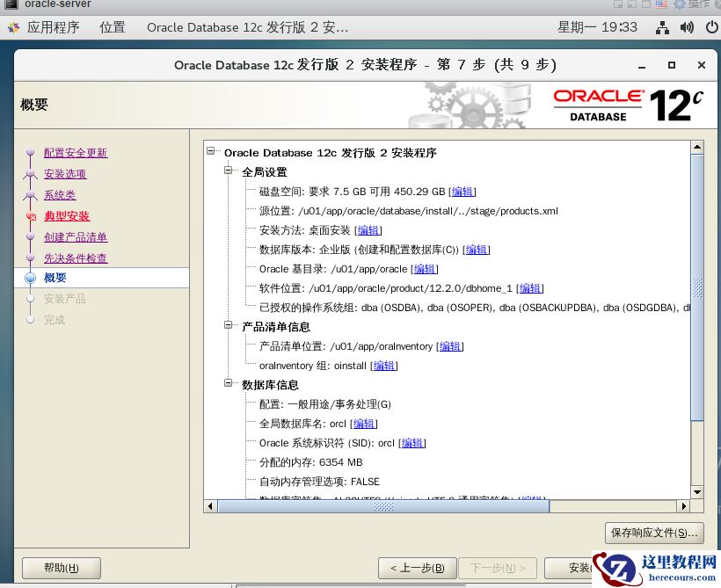
Task: Minimize the Oracle installer window
Action: click(642, 66)
